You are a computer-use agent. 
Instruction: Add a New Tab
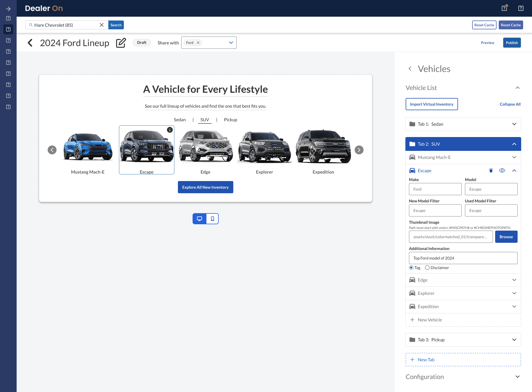[463, 360]
